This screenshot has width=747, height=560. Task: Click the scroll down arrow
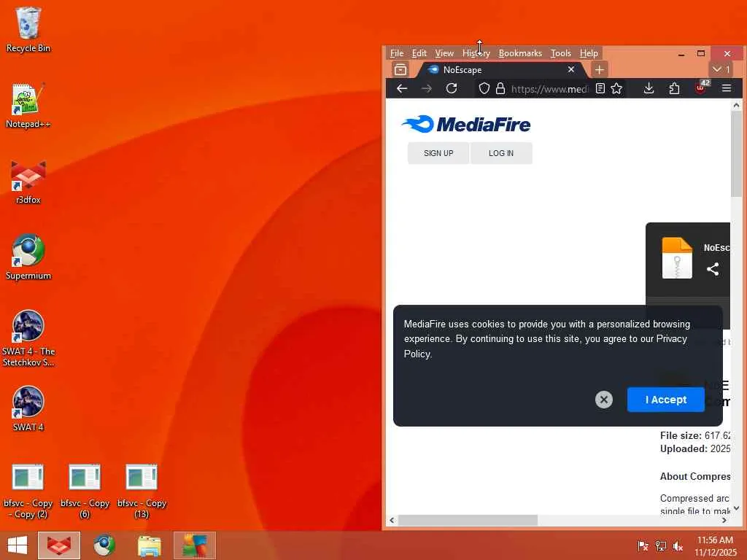[x=737, y=508]
